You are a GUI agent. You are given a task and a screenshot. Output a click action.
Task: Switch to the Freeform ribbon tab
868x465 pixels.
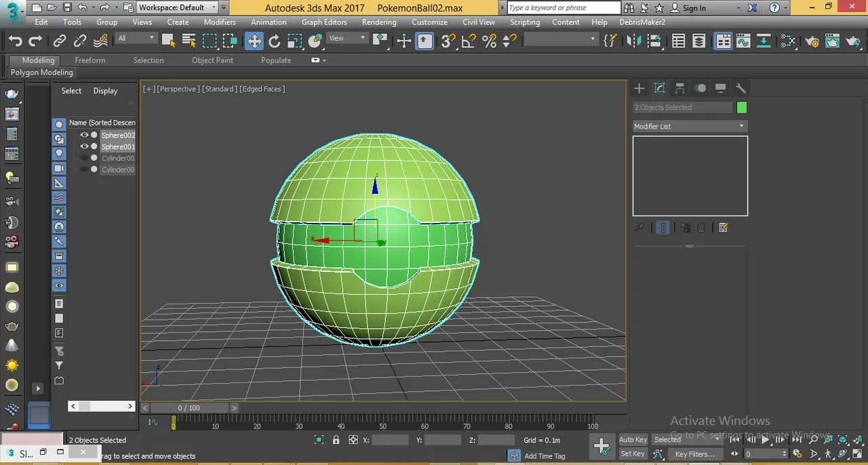tap(90, 60)
